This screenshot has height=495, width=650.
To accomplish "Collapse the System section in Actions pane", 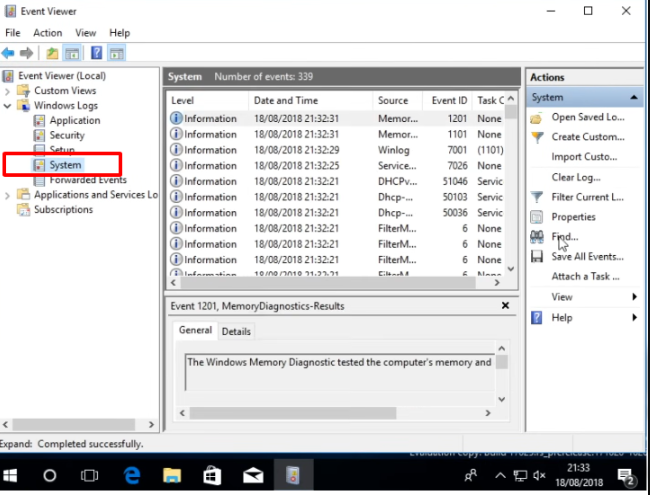I will (634, 98).
